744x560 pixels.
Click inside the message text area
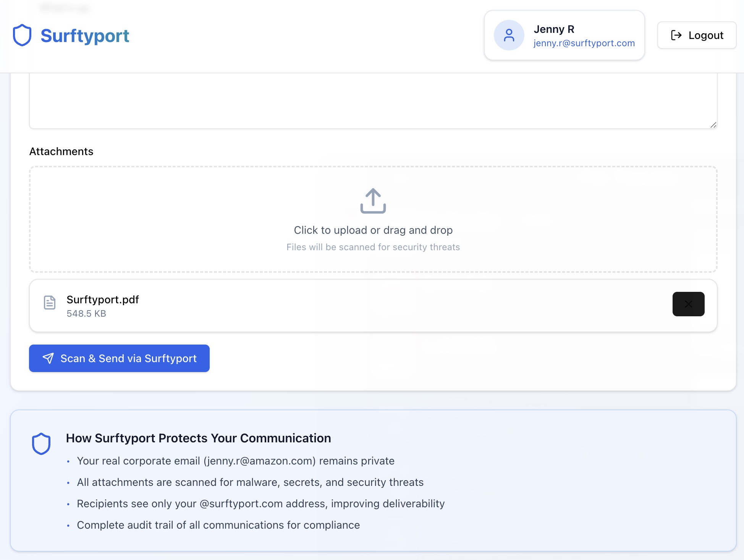pos(373,101)
